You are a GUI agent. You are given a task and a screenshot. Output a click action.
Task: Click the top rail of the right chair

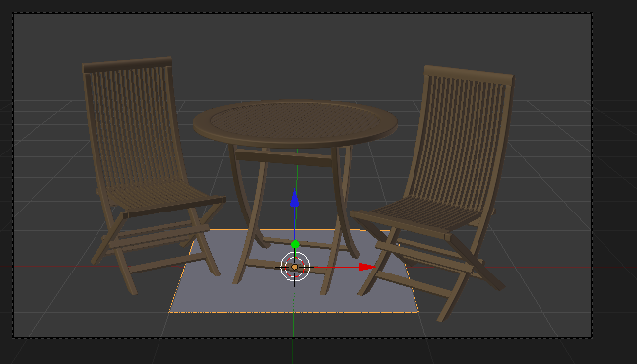pyautogui.click(x=470, y=75)
